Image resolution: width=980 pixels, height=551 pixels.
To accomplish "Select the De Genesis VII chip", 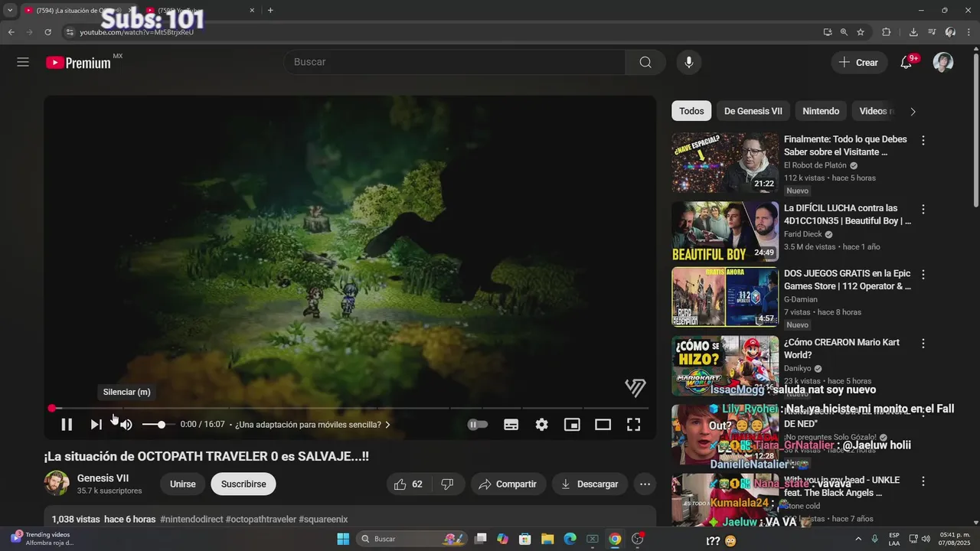I will click(x=753, y=111).
